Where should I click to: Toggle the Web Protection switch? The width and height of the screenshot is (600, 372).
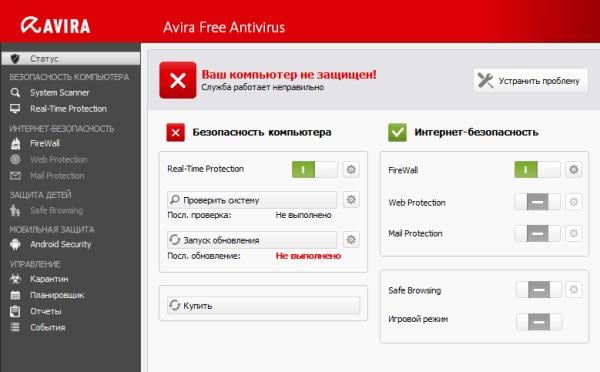pos(537,202)
